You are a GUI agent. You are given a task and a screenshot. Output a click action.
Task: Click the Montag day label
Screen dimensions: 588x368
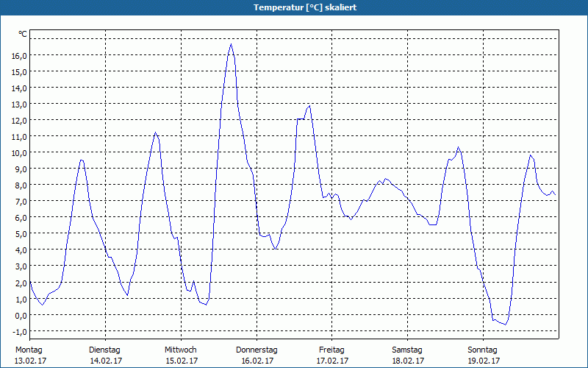[x=29, y=350]
